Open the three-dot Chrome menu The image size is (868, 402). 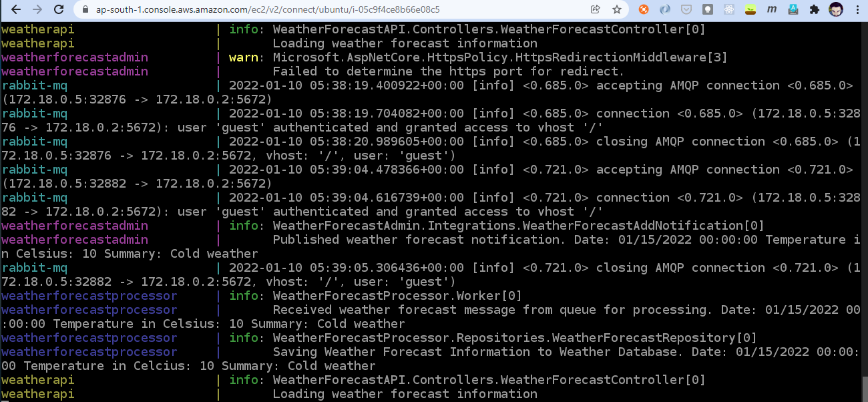(858, 9)
